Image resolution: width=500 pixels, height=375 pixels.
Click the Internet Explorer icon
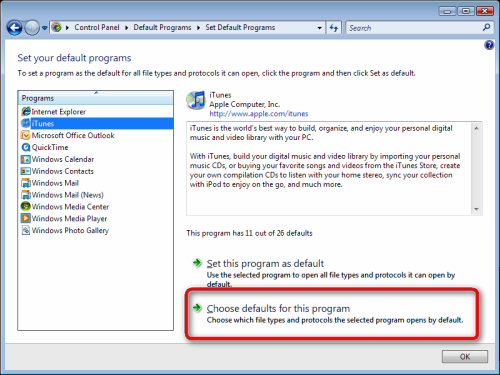pos(26,111)
